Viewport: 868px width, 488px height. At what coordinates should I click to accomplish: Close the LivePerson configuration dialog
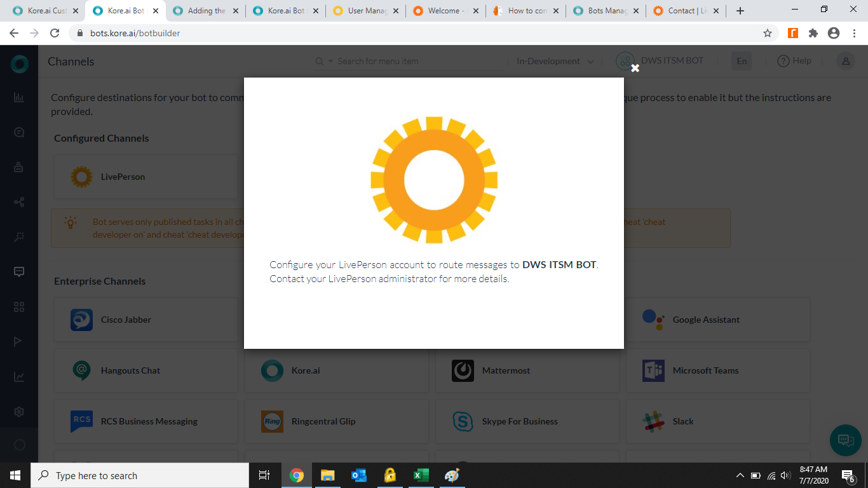click(x=635, y=69)
